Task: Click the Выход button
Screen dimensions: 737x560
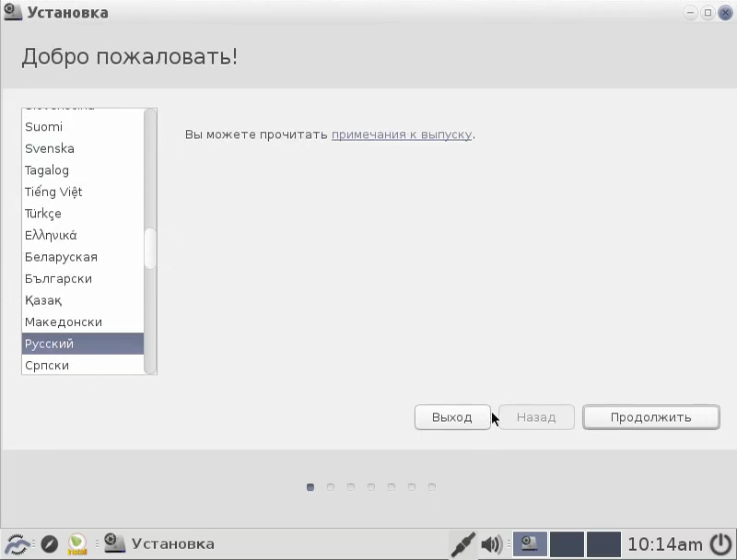Action: tap(452, 417)
